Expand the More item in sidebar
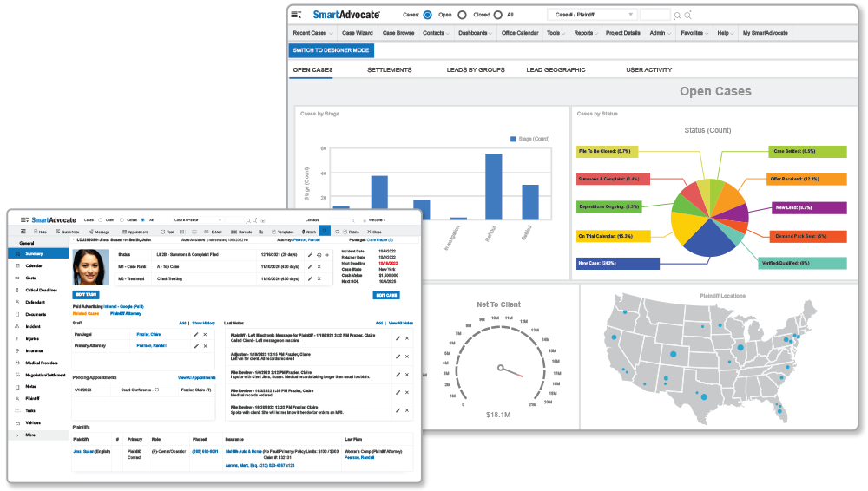 coord(30,435)
